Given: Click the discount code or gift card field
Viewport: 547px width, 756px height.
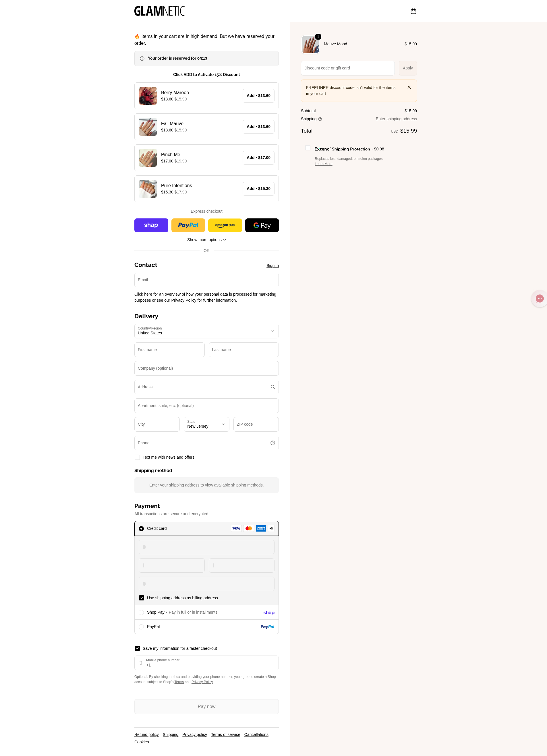Looking at the screenshot, I should pyautogui.click(x=347, y=68).
